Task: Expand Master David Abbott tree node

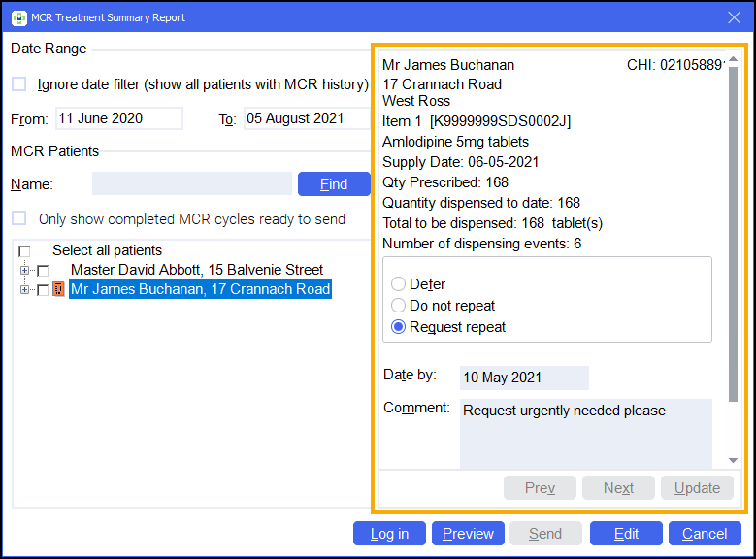Action: (x=24, y=270)
